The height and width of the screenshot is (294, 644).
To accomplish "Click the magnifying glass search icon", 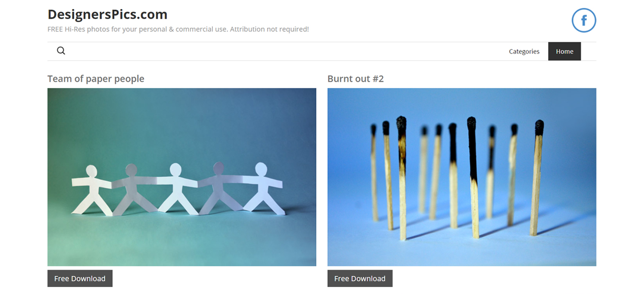I will [x=61, y=51].
